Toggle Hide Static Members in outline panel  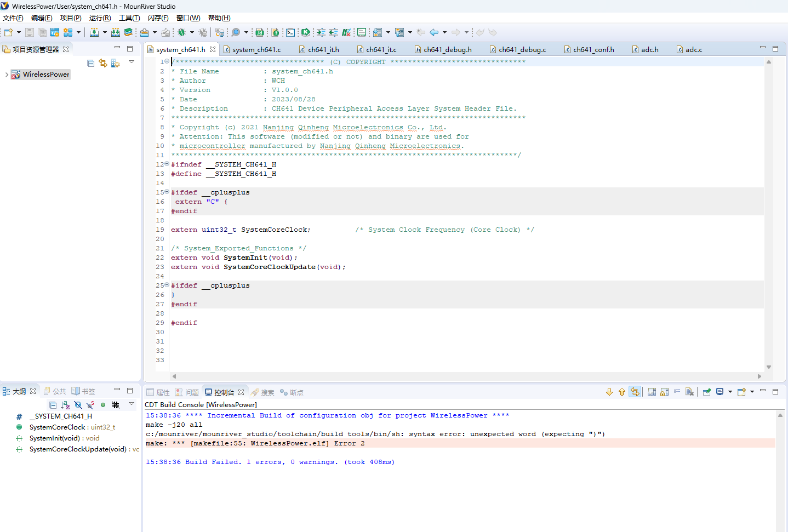click(x=90, y=405)
